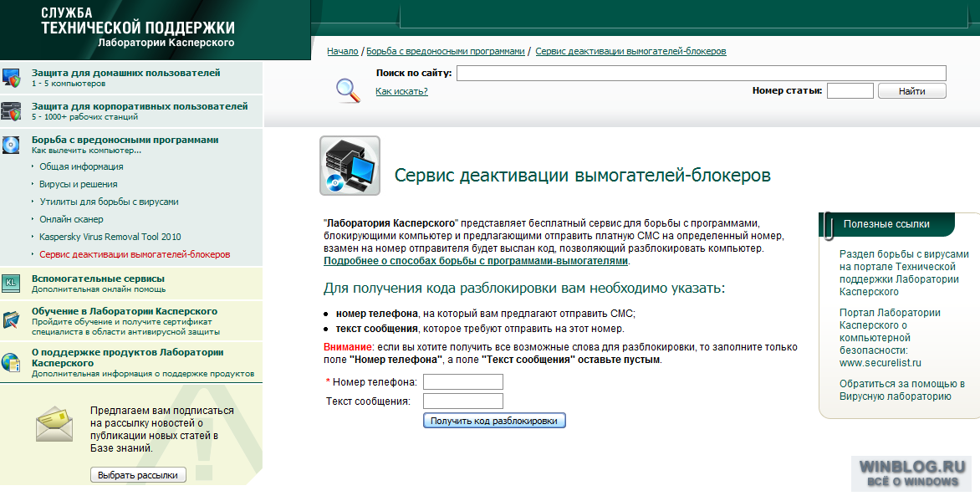980x501 pixels.
Task: Click the globe product support icon
Action: [x=11, y=362]
